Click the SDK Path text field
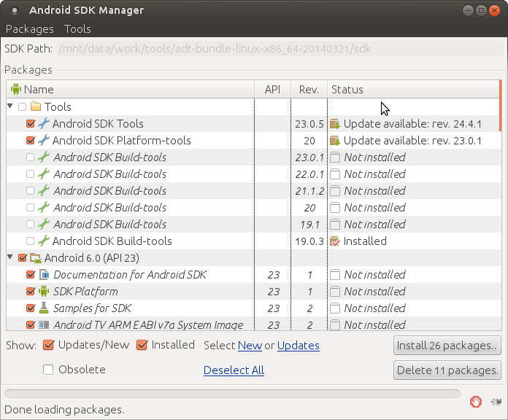This screenshot has height=420, width=508. 279,49
